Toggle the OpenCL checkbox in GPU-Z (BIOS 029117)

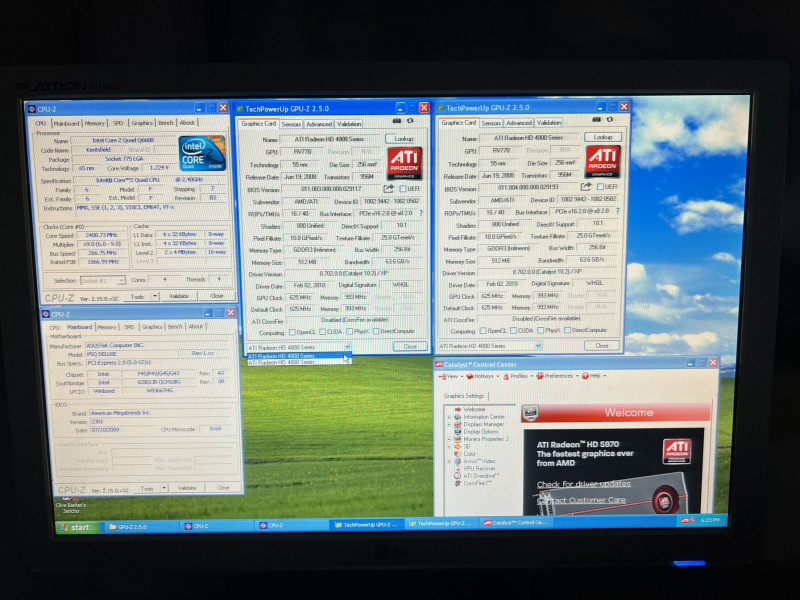click(292, 332)
